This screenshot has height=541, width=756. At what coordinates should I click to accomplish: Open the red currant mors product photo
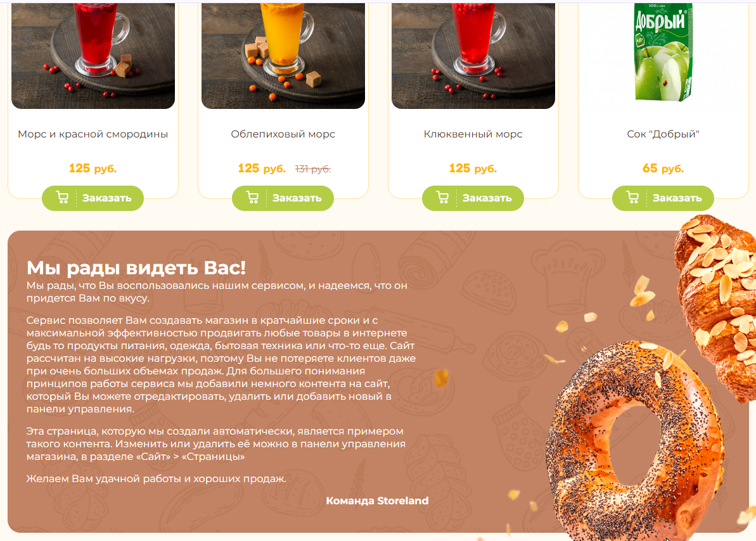93,56
